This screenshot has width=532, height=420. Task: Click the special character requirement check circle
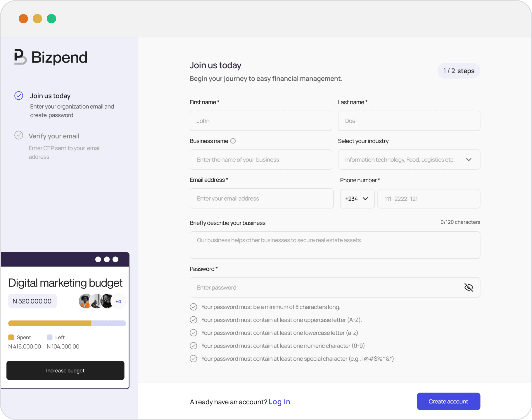click(194, 359)
